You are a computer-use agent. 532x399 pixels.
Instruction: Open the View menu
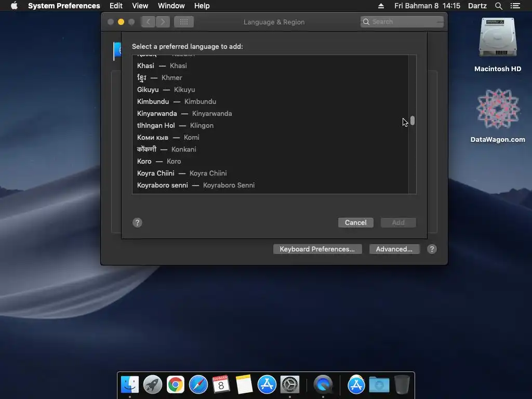coord(140,6)
